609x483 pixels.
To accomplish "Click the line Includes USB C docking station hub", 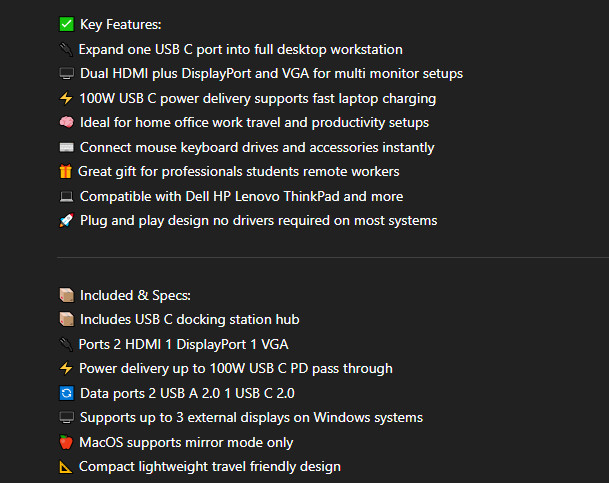I will tap(189, 319).
